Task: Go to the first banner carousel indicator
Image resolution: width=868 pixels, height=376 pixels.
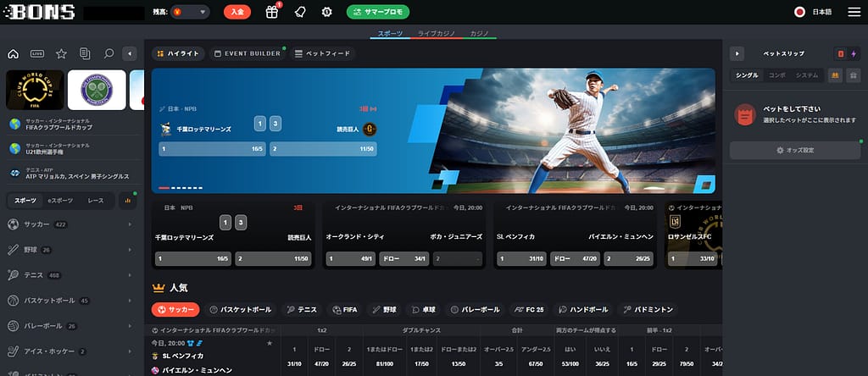Action: pos(164,188)
